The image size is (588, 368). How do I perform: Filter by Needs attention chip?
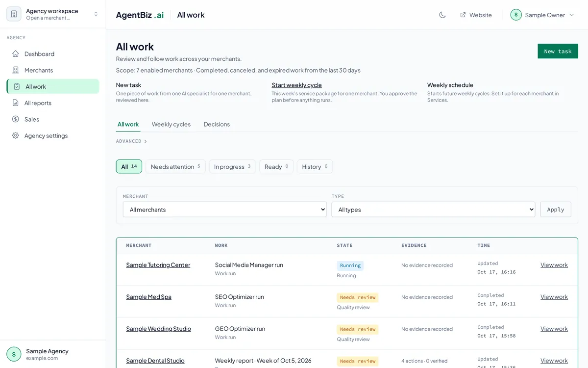click(175, 166)
